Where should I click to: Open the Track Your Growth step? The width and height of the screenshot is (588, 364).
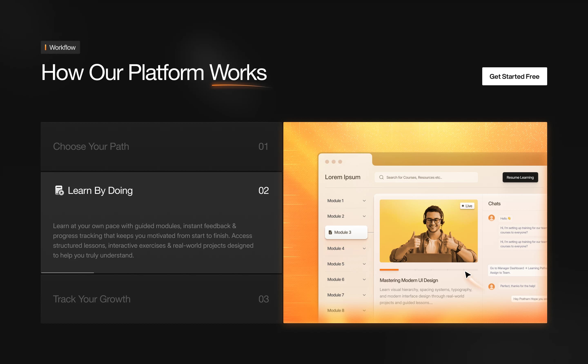coord(161,299)
